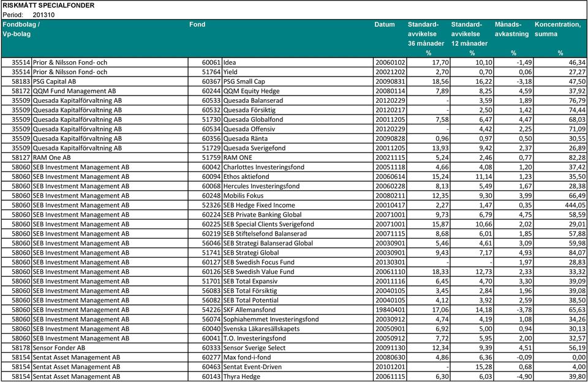Select the Max fond-i-fond cell
588x382 pixels.
pyautogui.click(x=298, y=358)
